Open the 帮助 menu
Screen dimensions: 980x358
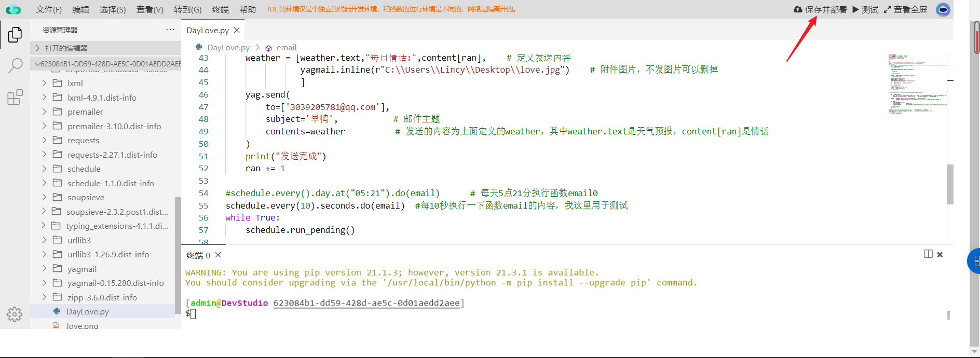pos(248,9)
